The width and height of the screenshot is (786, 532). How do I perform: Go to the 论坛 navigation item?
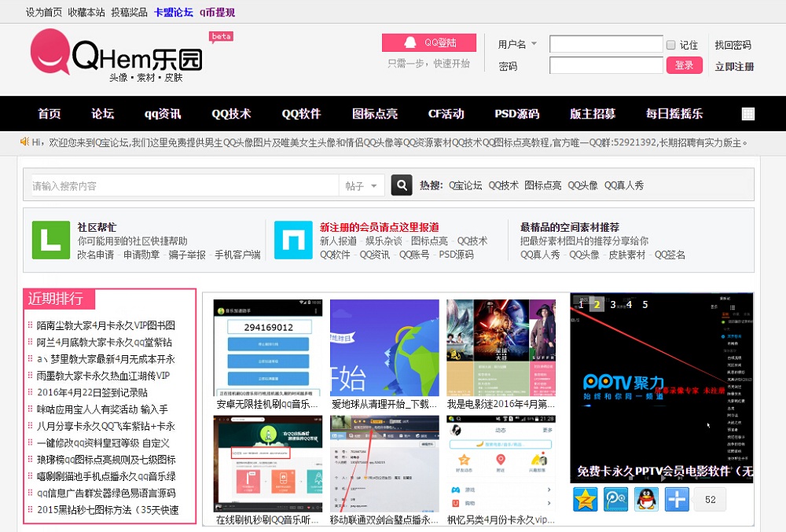103,114
